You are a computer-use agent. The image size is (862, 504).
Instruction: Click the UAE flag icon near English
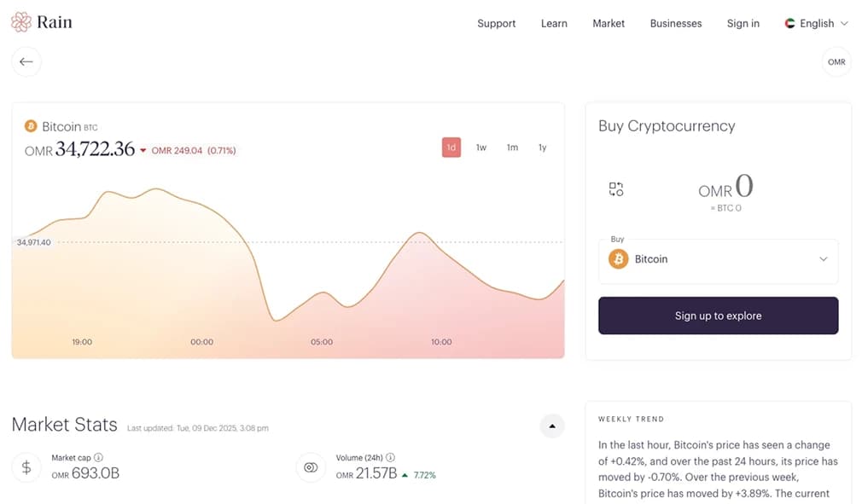tap(789, 24)
